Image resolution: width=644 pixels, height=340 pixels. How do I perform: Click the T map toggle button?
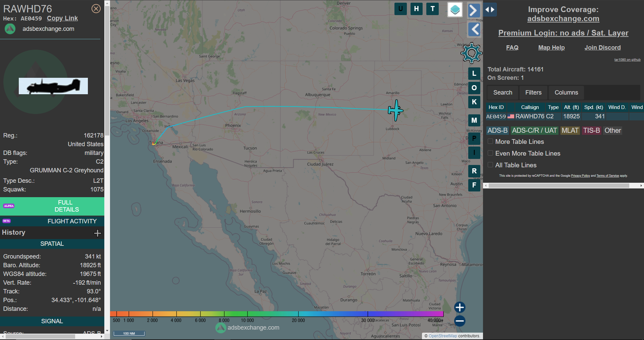coord(432,9)
